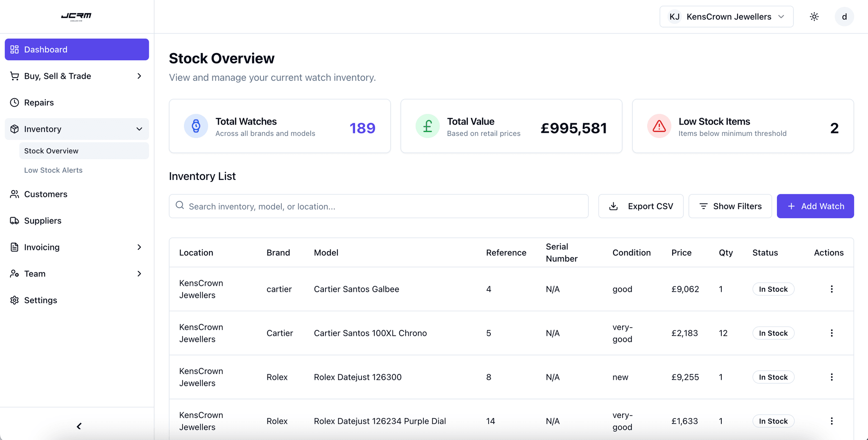Click the watch icon next to Inventory

click(x=14, y=129)
